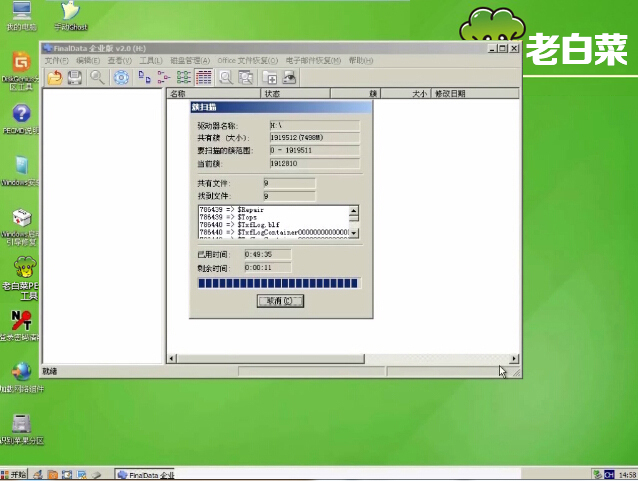Sort by 状态 column header
Image resolution: width=638 pixels, height=481 pixels.
click(295, 94)
